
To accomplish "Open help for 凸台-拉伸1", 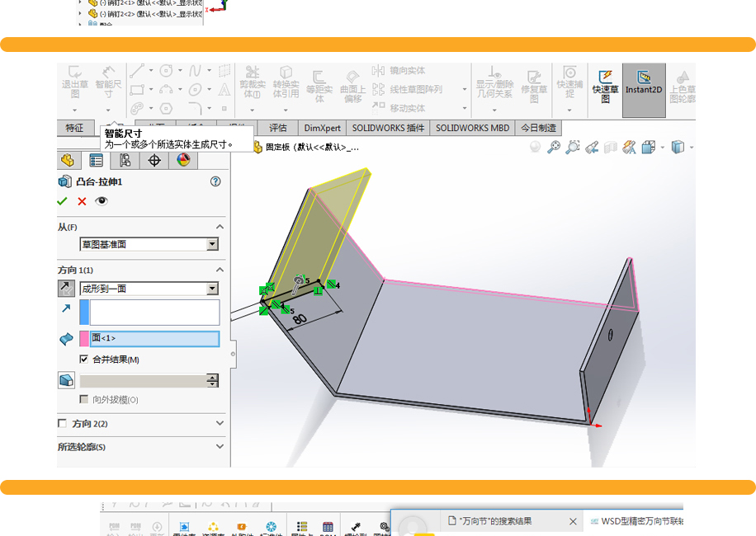I will tap(215, 181).
